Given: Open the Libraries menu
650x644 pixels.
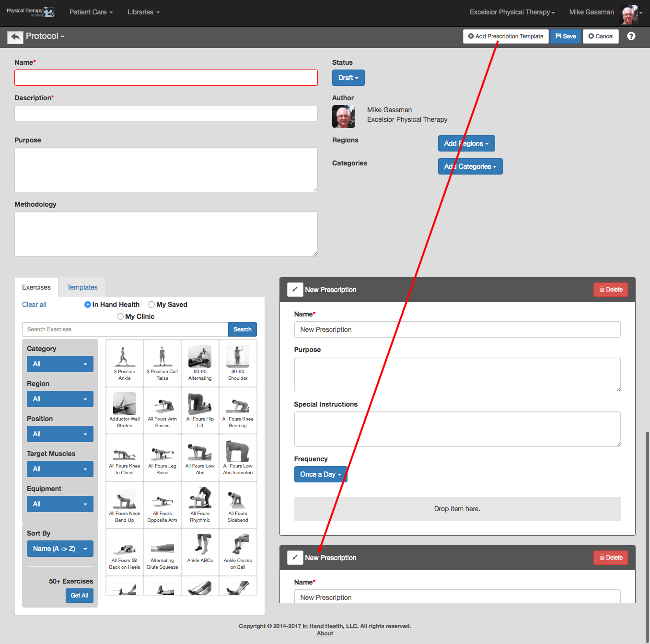Looking at the screenshot, I should tap(144, 12).
